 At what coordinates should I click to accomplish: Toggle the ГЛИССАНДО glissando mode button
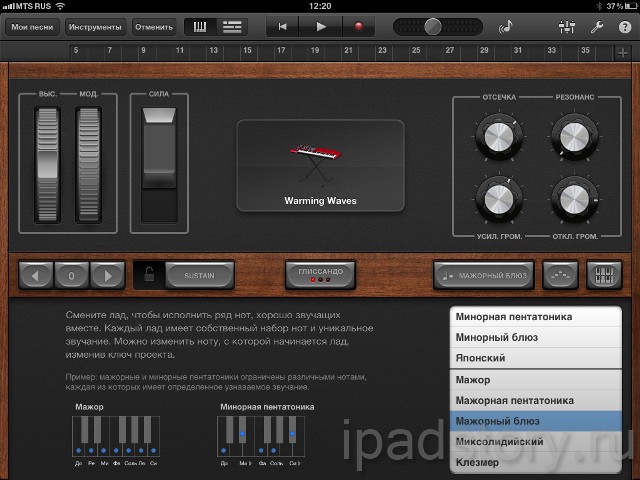tap(320, 276)
